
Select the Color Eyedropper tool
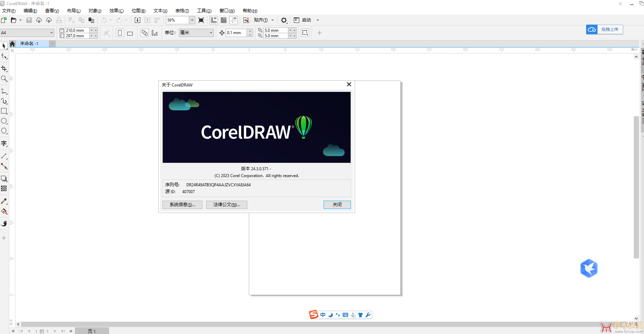[x=4, y=201]
